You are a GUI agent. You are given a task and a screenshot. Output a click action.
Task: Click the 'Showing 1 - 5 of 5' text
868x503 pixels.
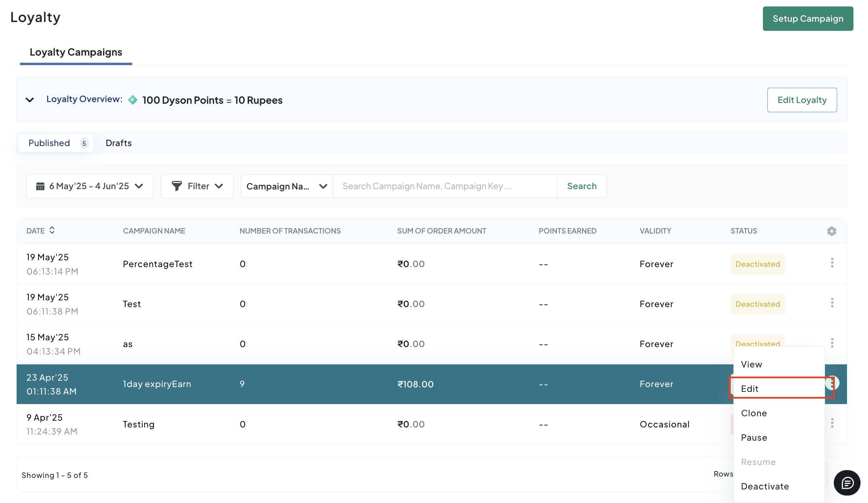(55, 475)
